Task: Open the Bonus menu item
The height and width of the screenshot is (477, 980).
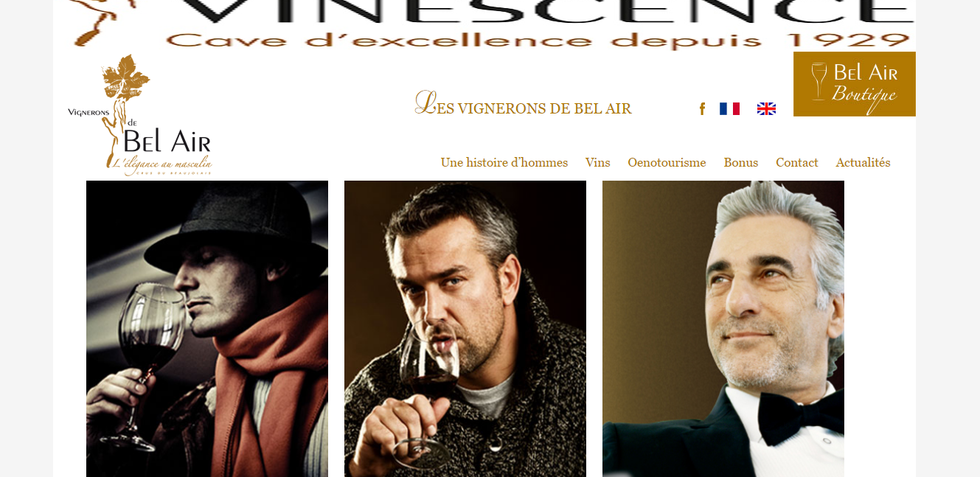Action: point(740,162)
